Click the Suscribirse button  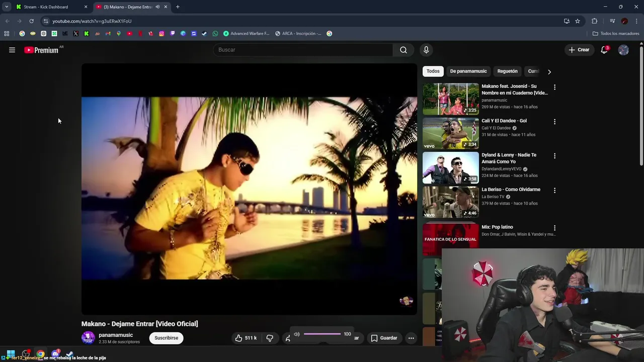click(x=167, y=338)
